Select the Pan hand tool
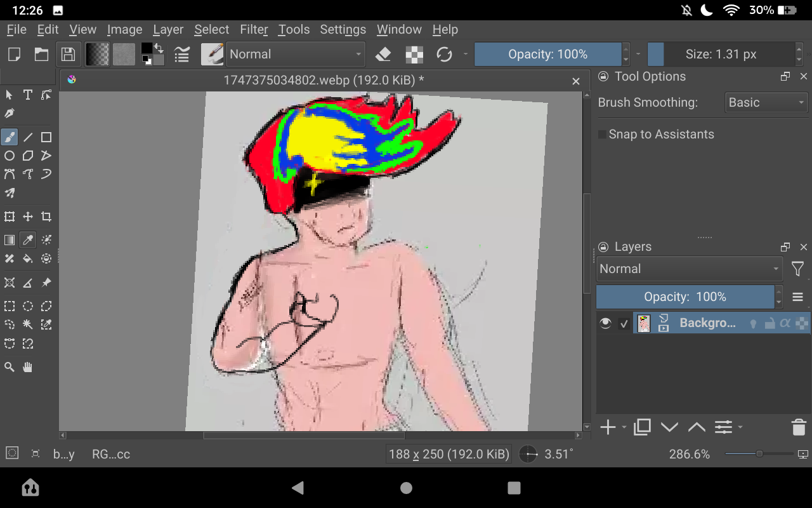812x508 pixels. coord(28,367)
